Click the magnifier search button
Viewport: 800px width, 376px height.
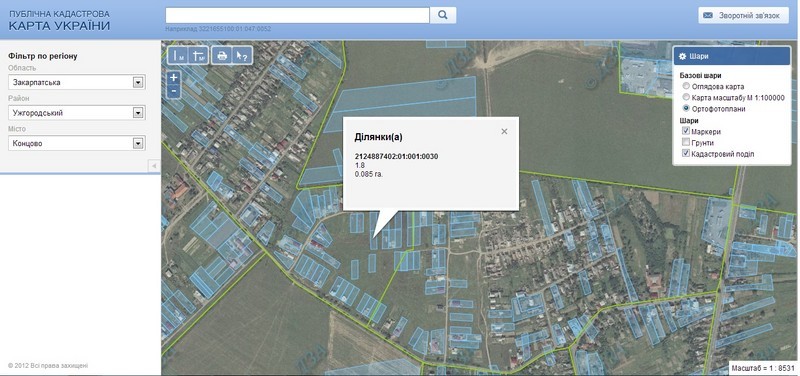pyautogui.click(x=443, y=15)
